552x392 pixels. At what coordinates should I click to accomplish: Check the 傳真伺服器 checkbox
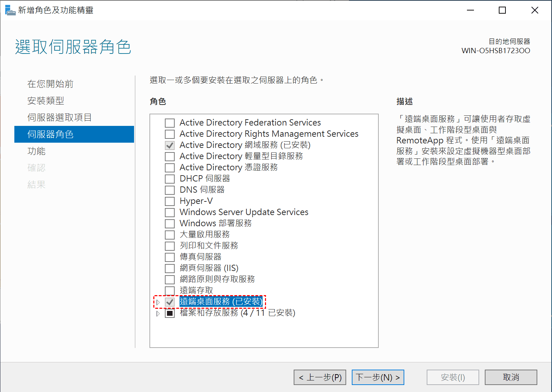pyautogui.click(x=170, y=257)
